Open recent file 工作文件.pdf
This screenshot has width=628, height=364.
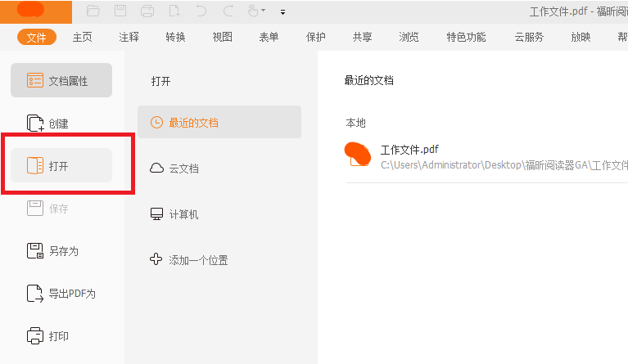409,151
